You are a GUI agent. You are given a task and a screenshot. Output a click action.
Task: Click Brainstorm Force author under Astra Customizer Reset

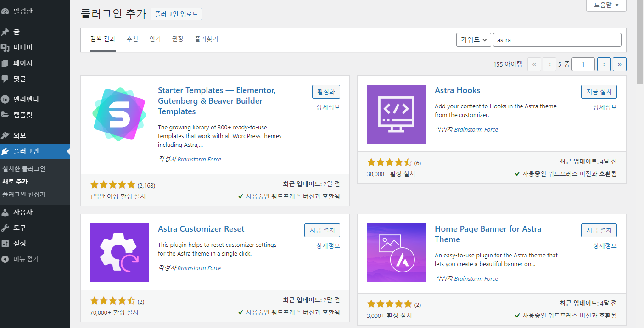[199, 268]
